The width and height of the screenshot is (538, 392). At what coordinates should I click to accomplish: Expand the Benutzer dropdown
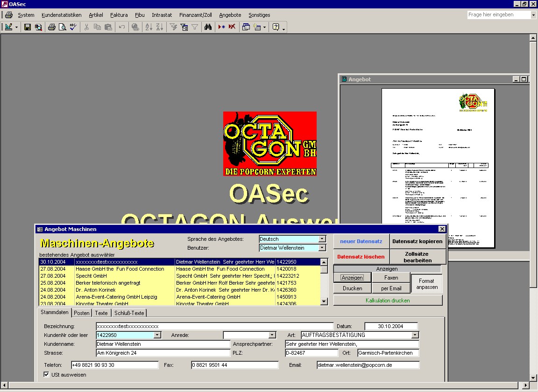322,248
